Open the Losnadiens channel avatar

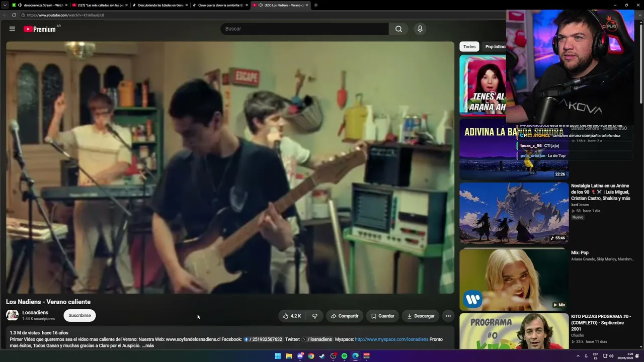[x=13, y=315]
